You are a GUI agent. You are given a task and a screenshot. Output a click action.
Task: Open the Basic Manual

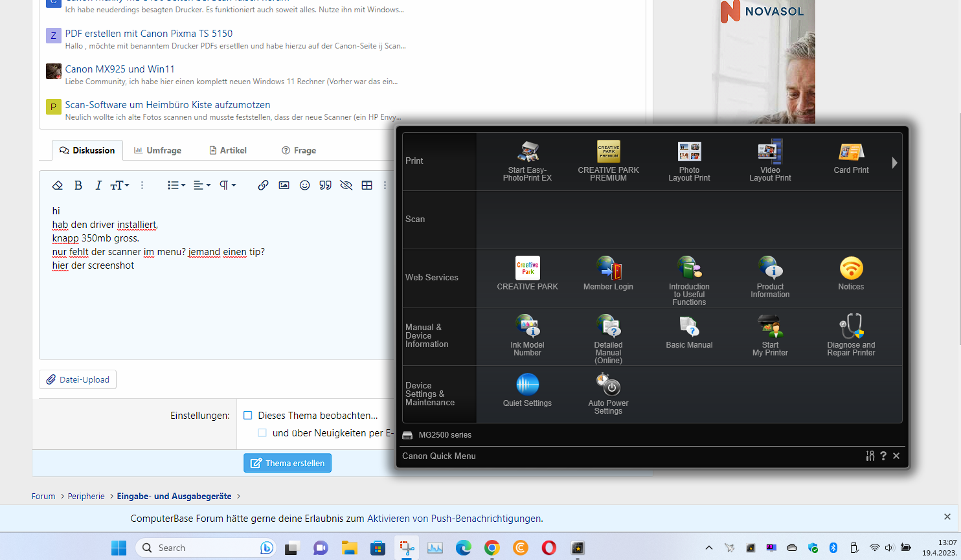pos(689,332)
